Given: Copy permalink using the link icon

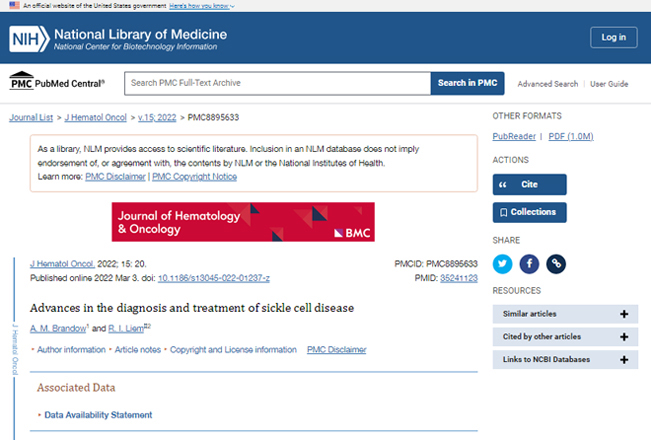Looking at the screenshot, I should [x=556, y=264].
